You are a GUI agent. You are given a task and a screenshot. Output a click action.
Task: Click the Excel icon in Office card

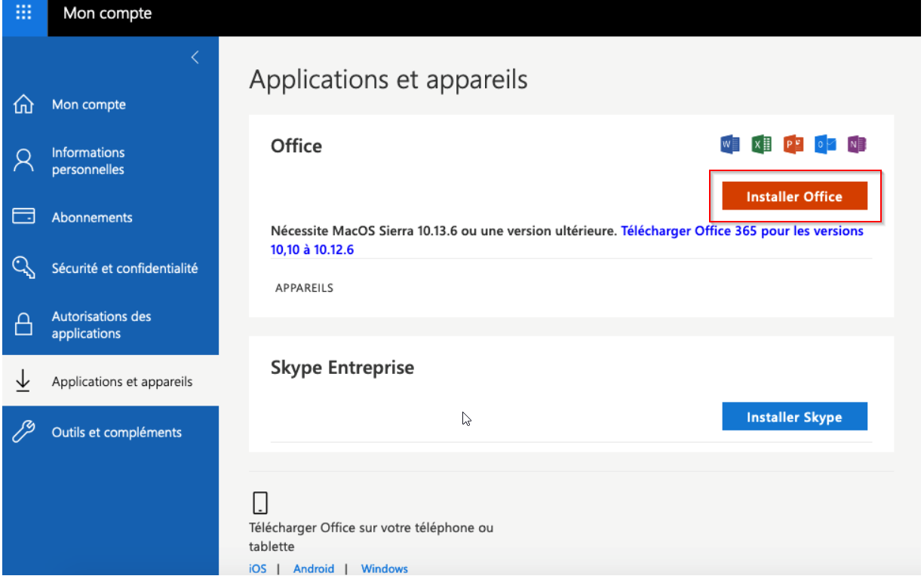coord(761,144)
